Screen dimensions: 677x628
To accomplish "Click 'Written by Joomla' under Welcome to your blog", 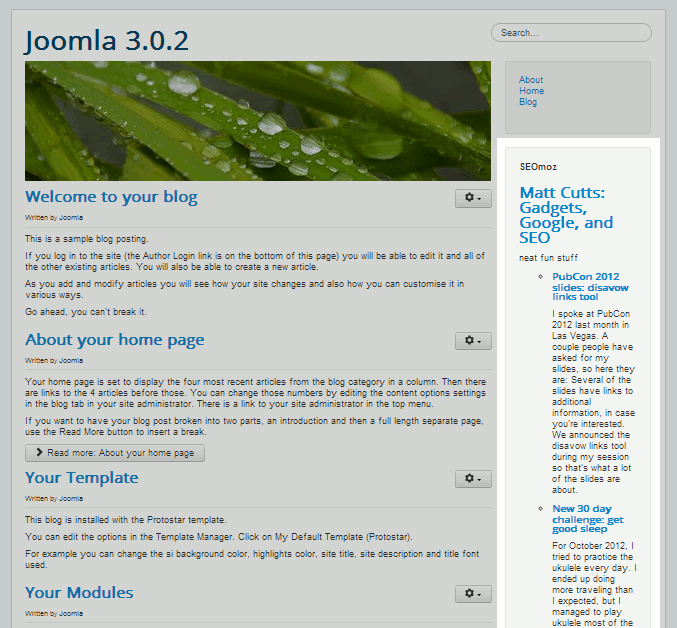I will (54, 218).
